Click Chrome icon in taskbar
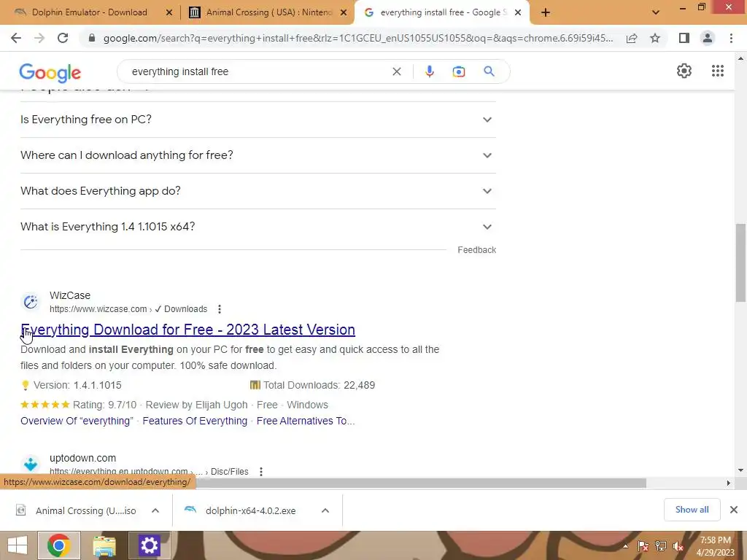 (x=58, y=545)
